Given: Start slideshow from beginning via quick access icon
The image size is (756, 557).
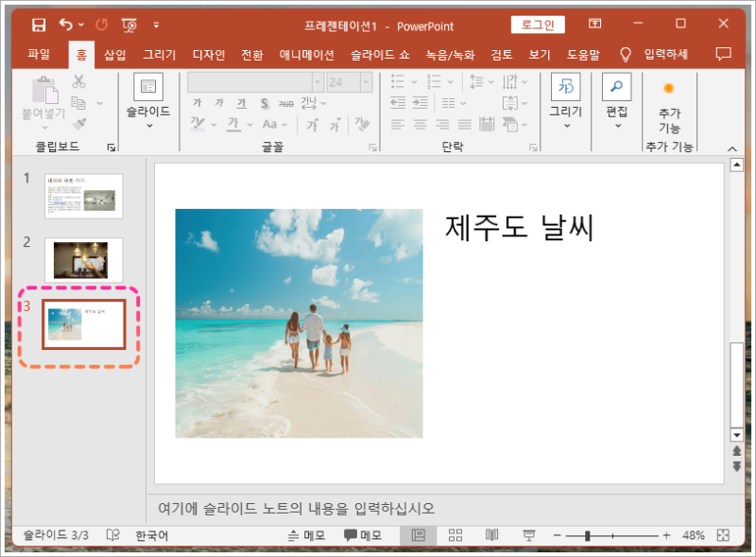Looking at the screenshot, I should pyautogui.click(x=129, y=24).
